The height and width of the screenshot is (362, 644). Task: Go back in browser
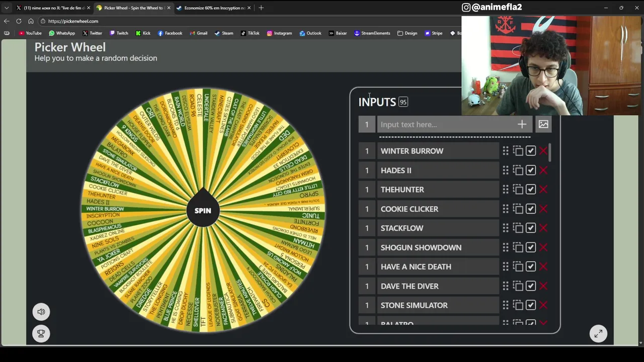(x=7, y=21)
